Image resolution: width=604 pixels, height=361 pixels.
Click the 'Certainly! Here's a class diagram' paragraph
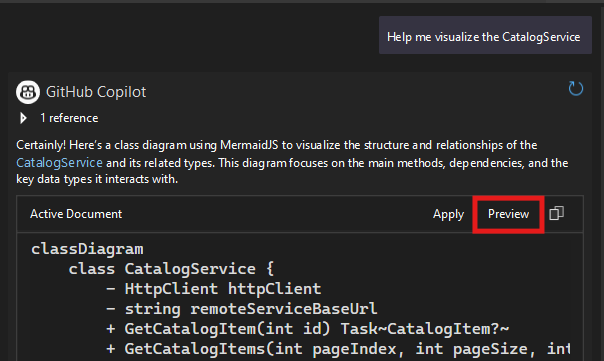click(292, 162)
